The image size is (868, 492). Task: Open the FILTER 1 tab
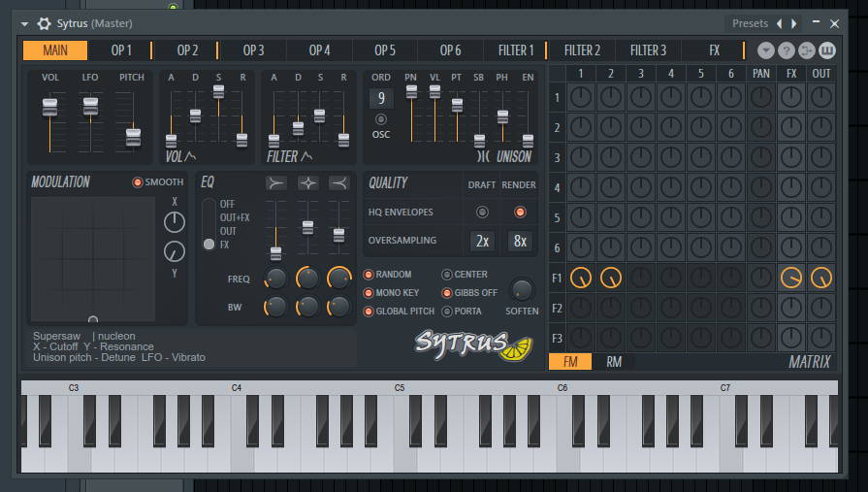[516, 50]
